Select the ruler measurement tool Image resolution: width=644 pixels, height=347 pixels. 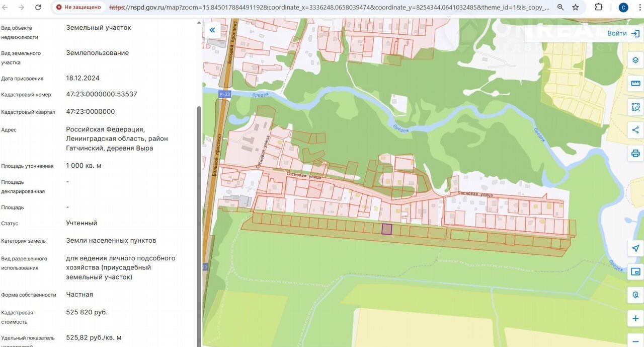click(x=635, y=84)
